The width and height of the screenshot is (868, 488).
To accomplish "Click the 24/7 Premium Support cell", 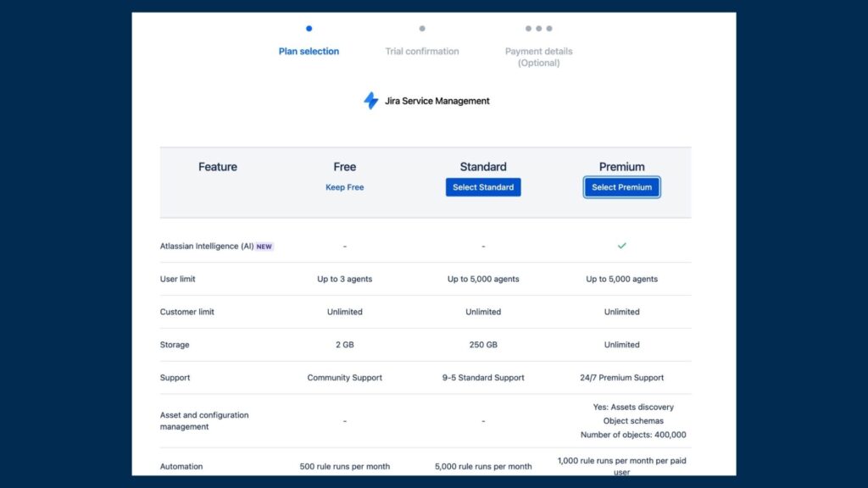I will coord(621,378).
